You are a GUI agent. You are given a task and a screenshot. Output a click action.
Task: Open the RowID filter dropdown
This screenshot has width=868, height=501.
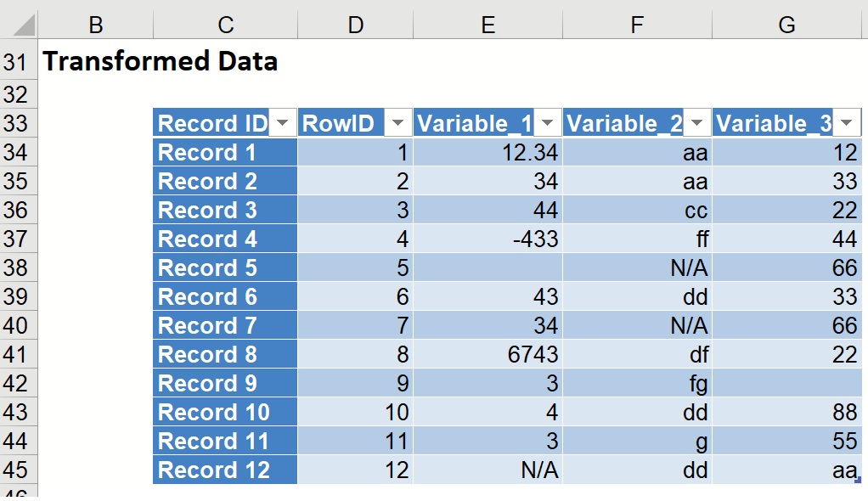[x=397, y=121]
